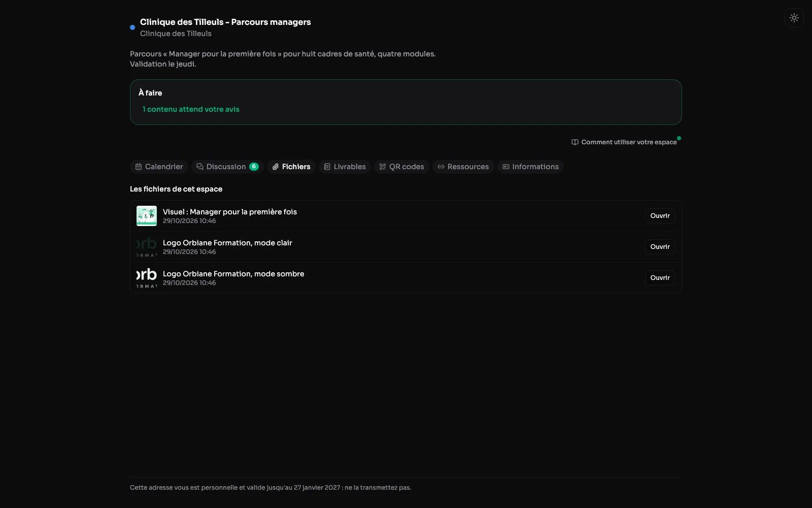The width and height of the screenshot is (812, 508).
Task: Click the 'Clinique des Tilleuls' subtitle under title
Action: click(176, 34)
